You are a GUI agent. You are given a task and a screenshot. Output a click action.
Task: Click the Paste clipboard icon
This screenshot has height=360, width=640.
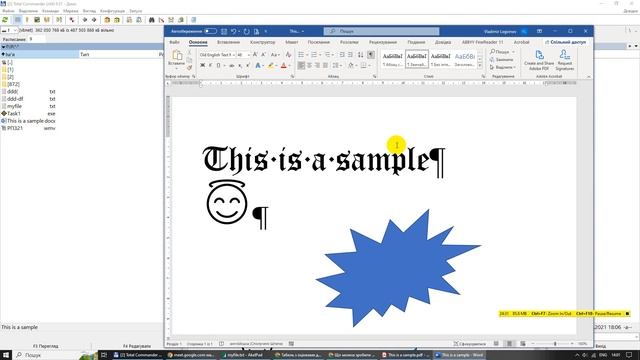tap(177, 55)
